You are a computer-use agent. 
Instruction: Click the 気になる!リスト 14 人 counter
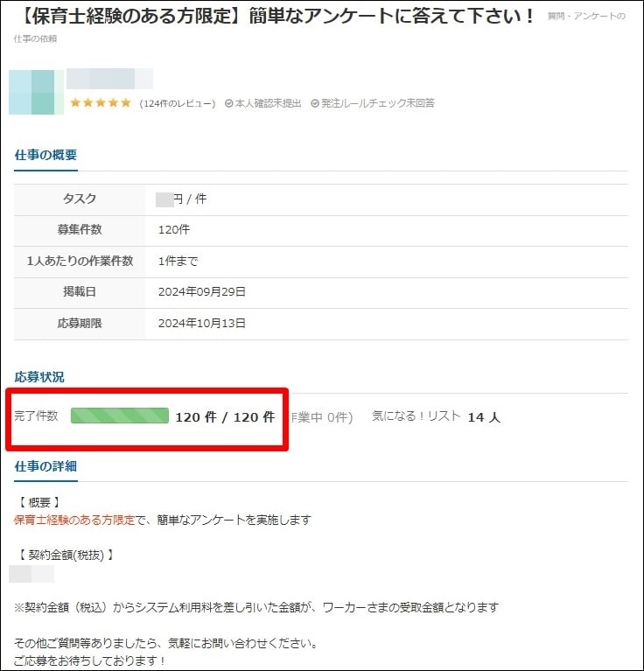click(x=436, y=416)
